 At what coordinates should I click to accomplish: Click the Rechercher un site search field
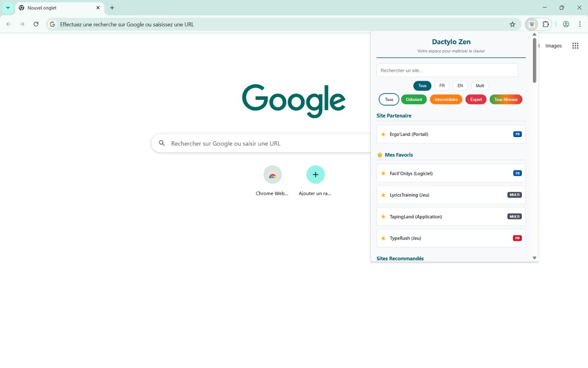[447, 70]
